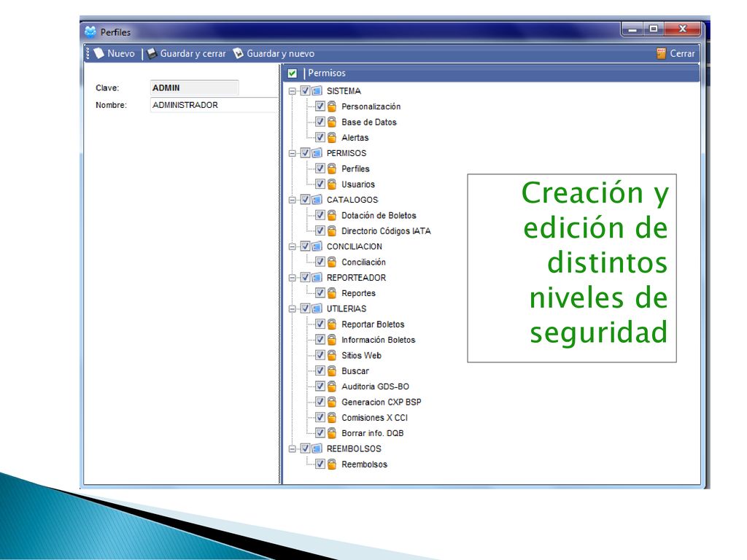The height and width of the screenshot is (560, 747).
Task: Select the Generacion CXP BSP item
Action: (381, 402)
